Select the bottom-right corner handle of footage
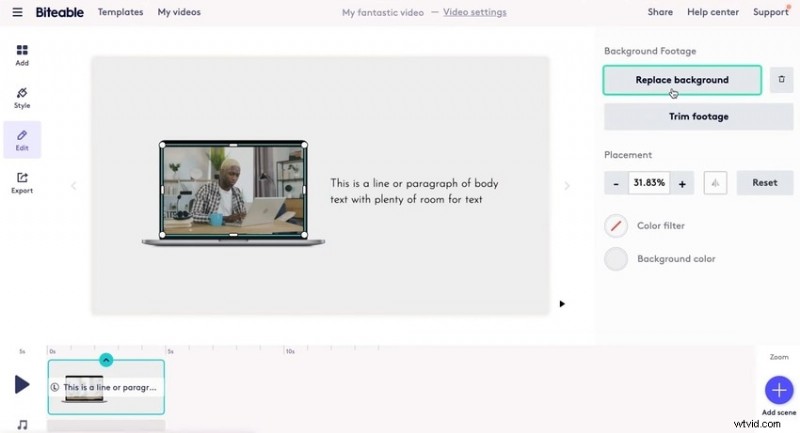This screenshot has width=800, height=433. (305, 235)
